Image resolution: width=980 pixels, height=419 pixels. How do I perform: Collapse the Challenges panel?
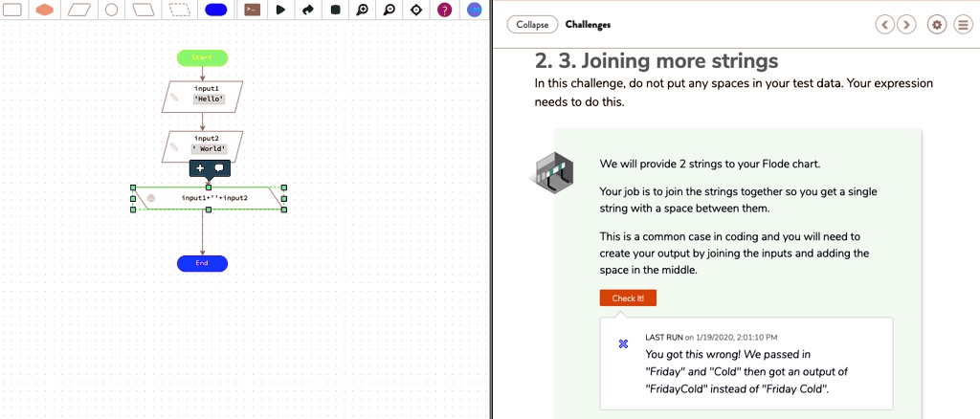point(532,24)
